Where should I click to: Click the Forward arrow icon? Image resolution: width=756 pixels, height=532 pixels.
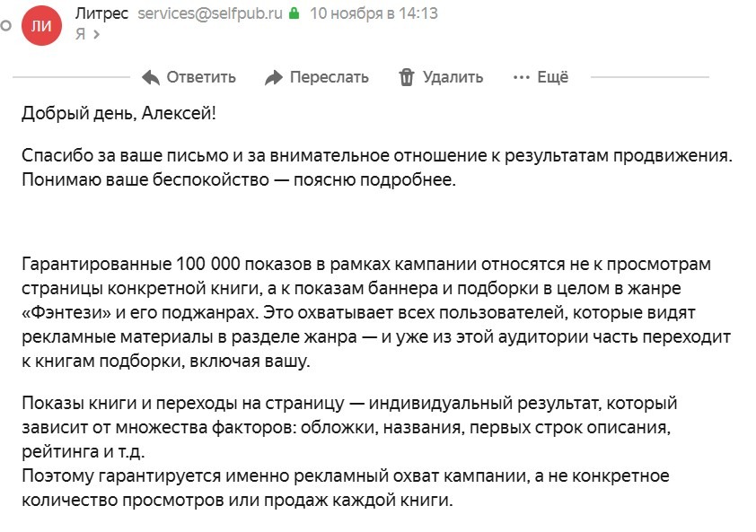(274, 77)
